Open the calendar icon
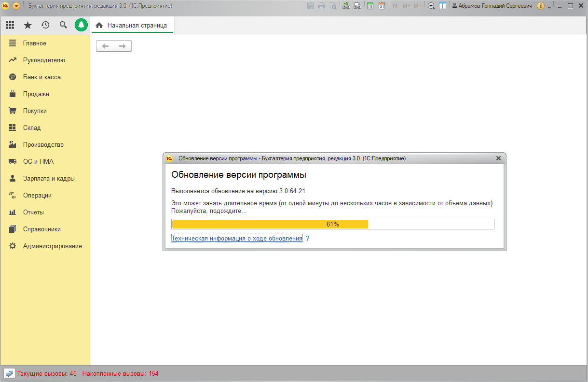The width and height of the screenshot is (588, 382). [382, 6]
